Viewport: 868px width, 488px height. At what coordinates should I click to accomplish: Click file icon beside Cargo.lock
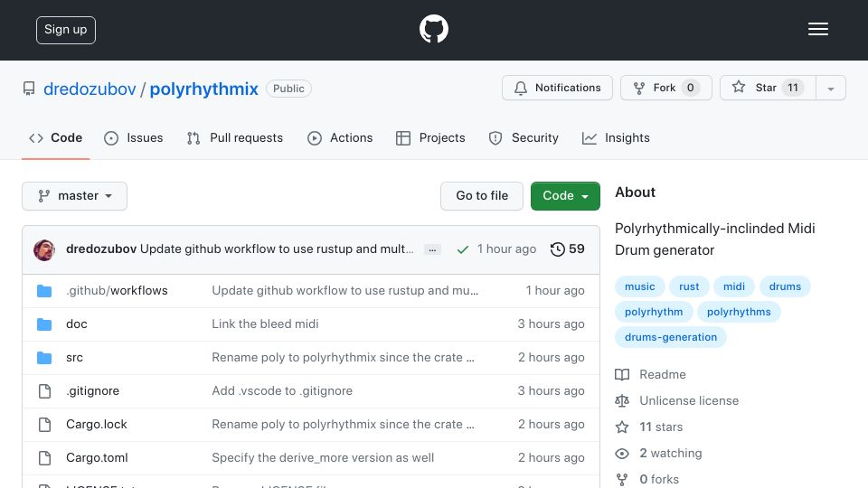(44, 425)
